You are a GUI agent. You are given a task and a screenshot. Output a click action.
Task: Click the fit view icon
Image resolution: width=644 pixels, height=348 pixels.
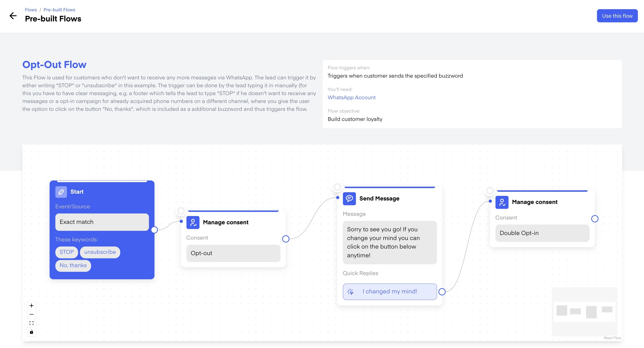[31, 323]
